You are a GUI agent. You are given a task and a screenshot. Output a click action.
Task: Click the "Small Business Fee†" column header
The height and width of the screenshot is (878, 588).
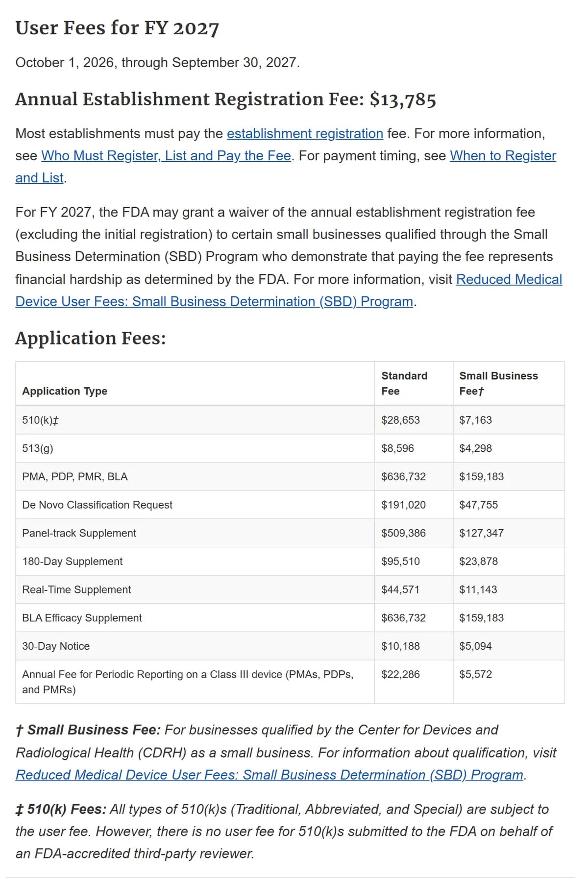498,383
